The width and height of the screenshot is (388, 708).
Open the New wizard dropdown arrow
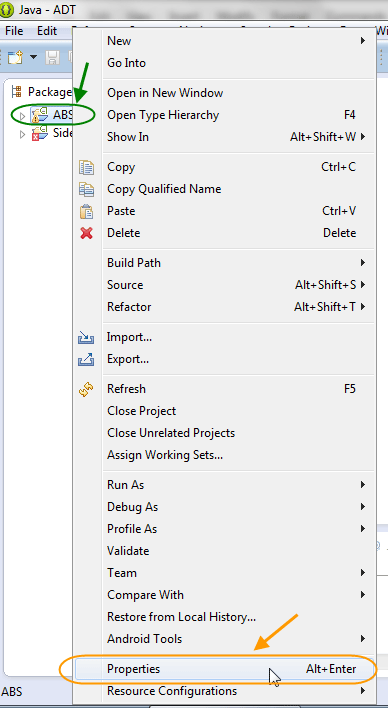click(x=33, y=57)
